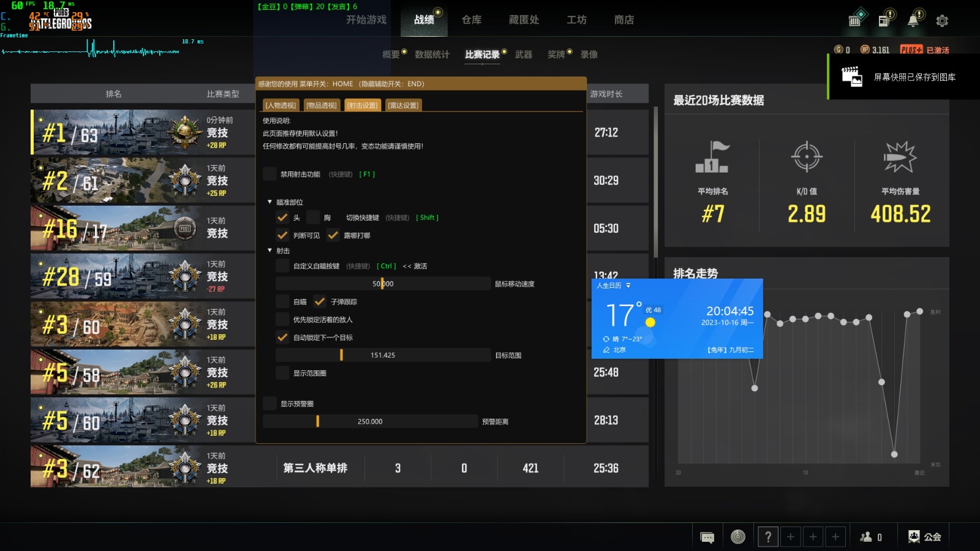Select the 录像 sub-tab
Screen dimensions: 980x551
point(589,54)
